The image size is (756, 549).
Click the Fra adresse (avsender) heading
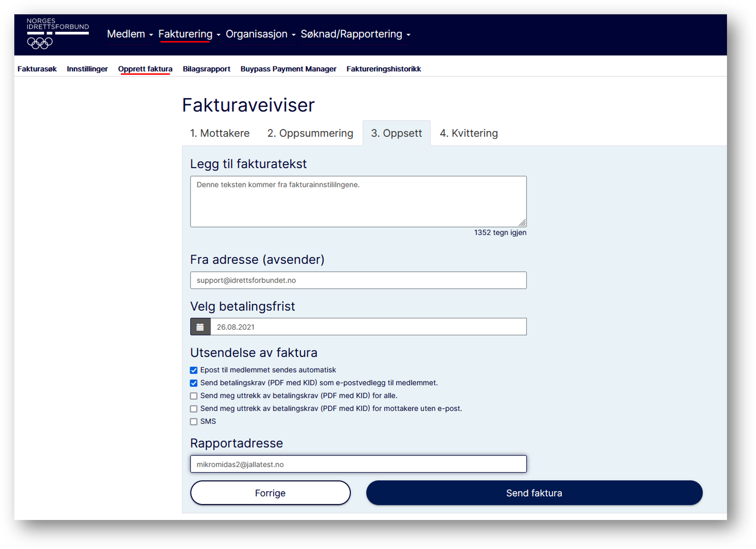pos(257,260)
